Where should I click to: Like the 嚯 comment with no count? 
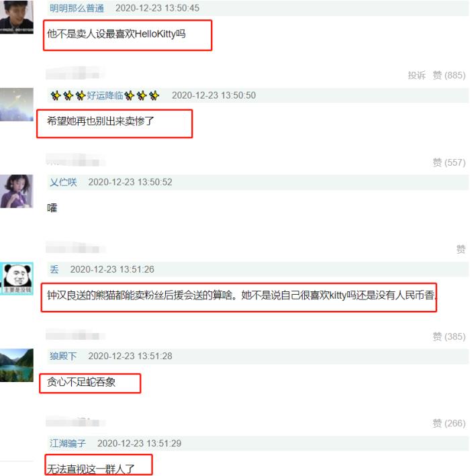tap(461, 249)
